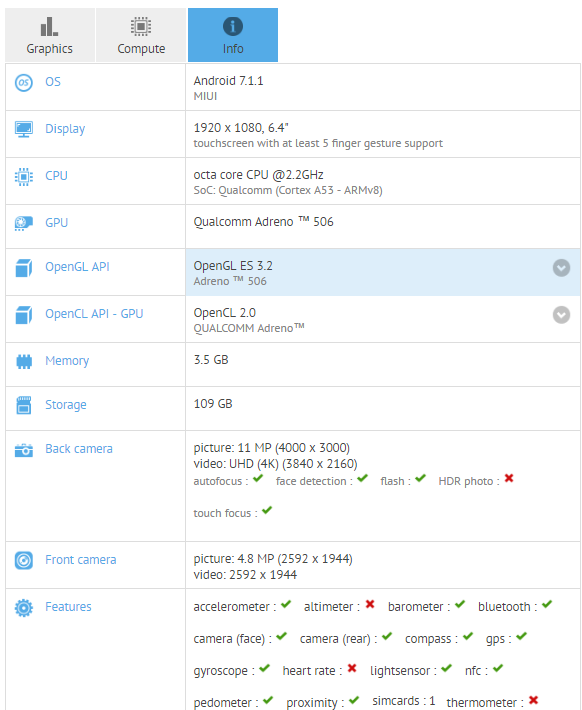Click the OS row icon

(x=24, y=83)
